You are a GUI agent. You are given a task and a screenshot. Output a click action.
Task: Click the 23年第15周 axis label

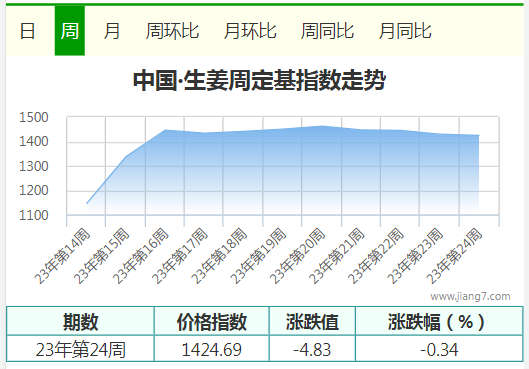[x=102, y=256]
